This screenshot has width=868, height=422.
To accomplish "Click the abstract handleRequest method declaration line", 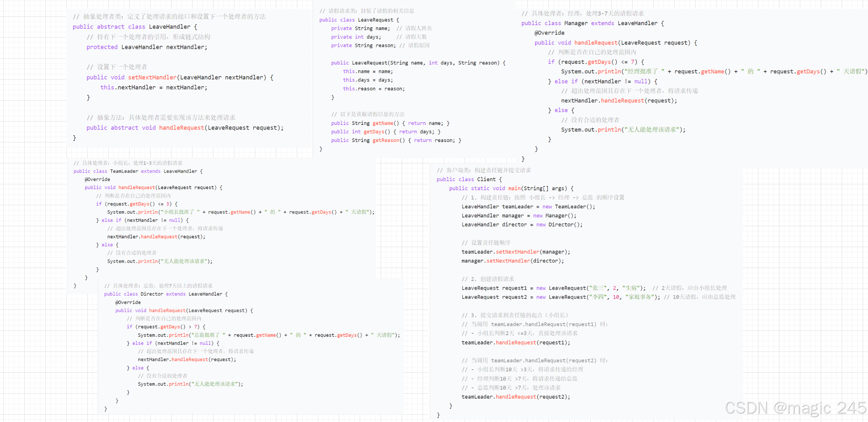I will click(x=185, y=128).
